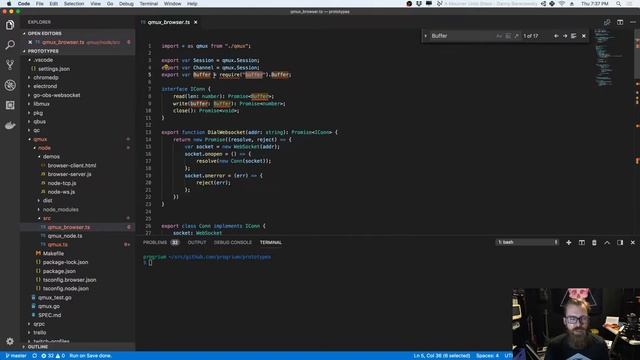Toggle Use Regular Expression in find widget
The height and width of the screenshot is (360, 640).
coord(516,36)
